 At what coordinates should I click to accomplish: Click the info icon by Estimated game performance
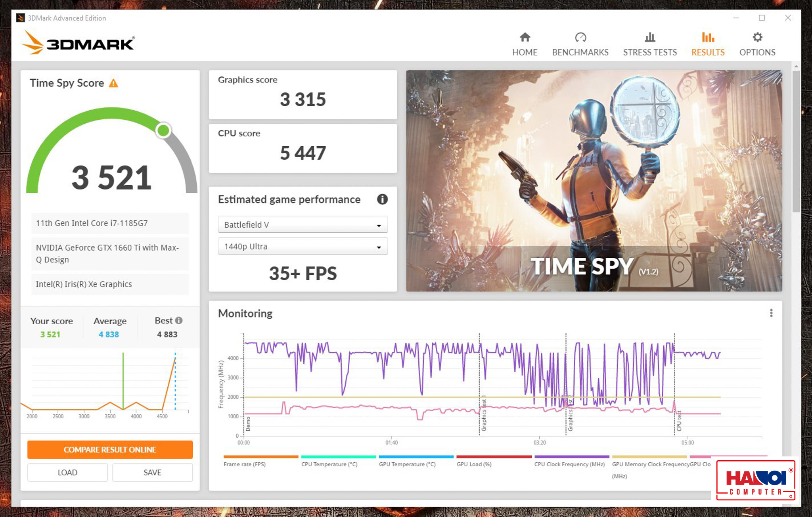pyautogui.click(x=382, y=199)
